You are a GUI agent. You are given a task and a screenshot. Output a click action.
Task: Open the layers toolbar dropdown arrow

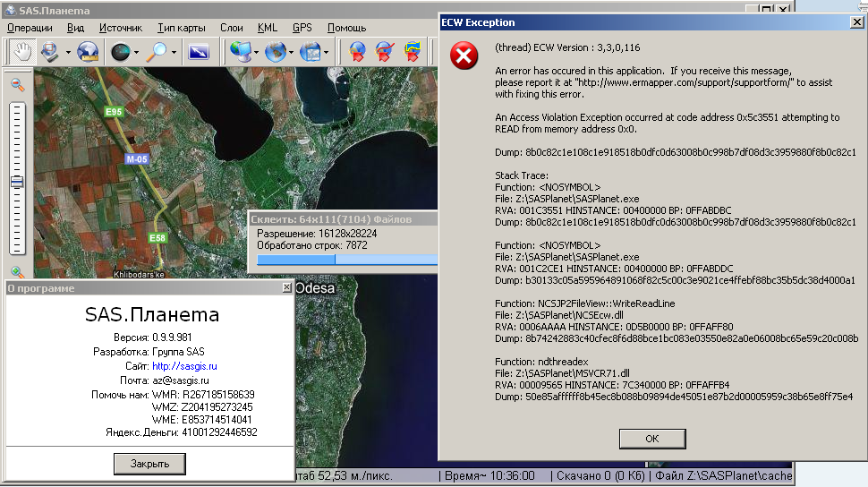(328, 52)
